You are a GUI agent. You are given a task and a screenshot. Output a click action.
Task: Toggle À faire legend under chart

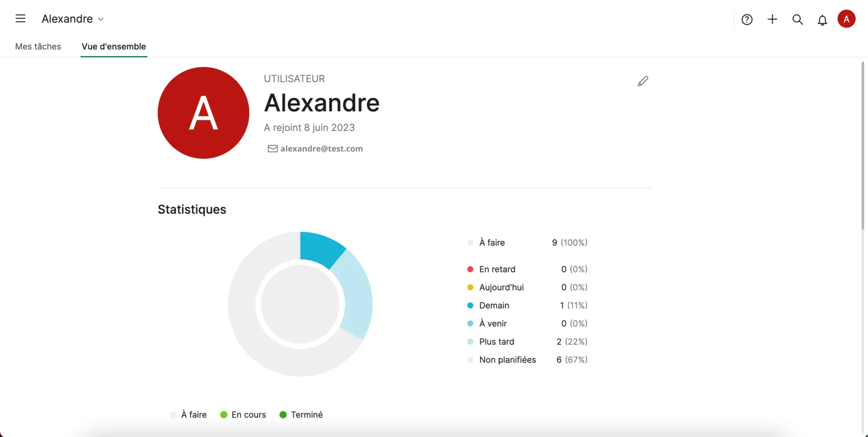[189, 415]
